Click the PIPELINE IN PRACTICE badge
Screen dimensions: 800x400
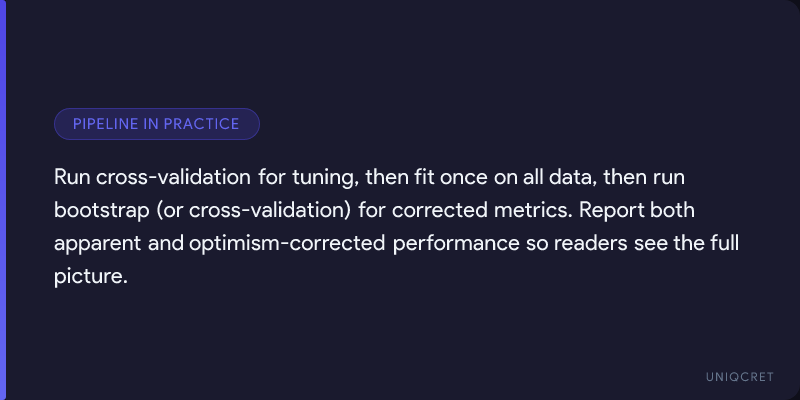point(156,124)
